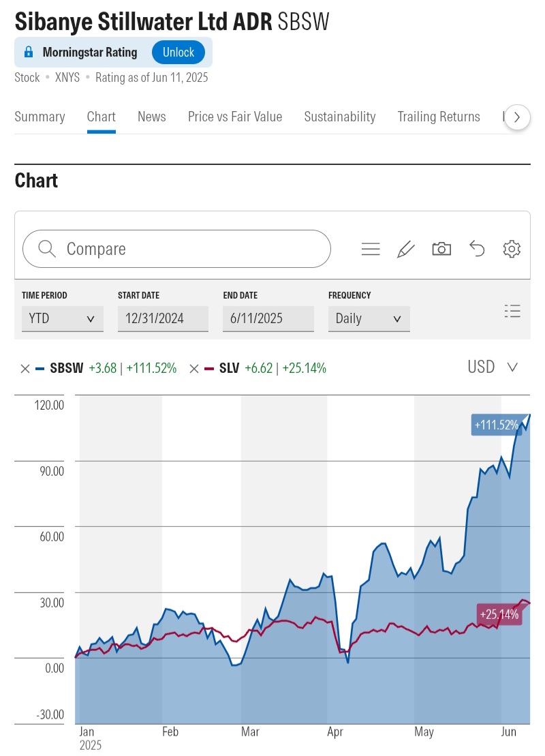
Task: Click the Unlock button
Action: 178,52
